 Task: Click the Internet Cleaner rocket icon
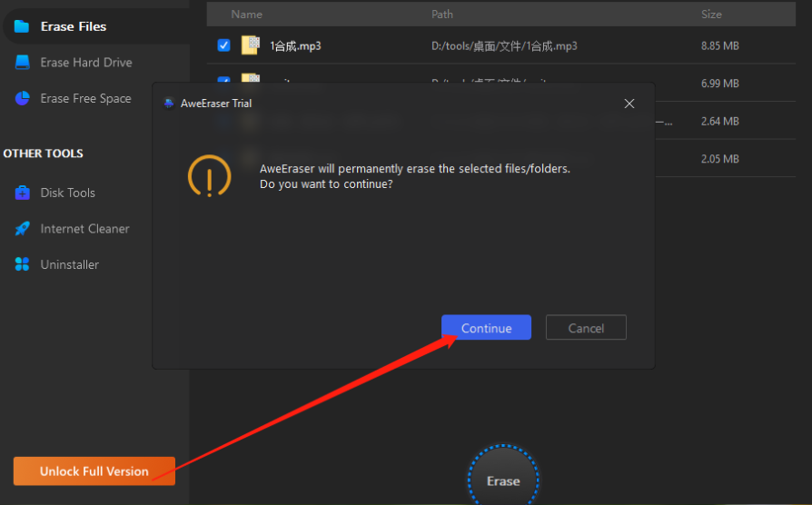[x=23, y=228]
